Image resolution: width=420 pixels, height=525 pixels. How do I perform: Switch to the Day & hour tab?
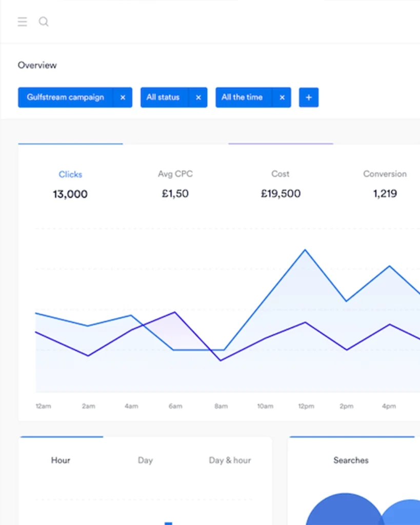[x=230, y=460]
